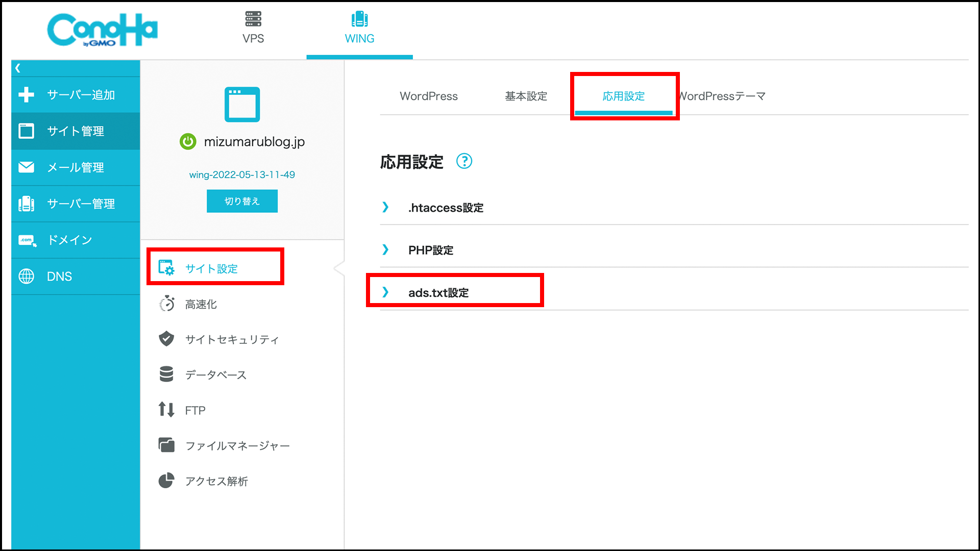Click the mizumarublog.jp domain name
The image size is (980, 551).
pyautogui.click(x=254, y=141)
